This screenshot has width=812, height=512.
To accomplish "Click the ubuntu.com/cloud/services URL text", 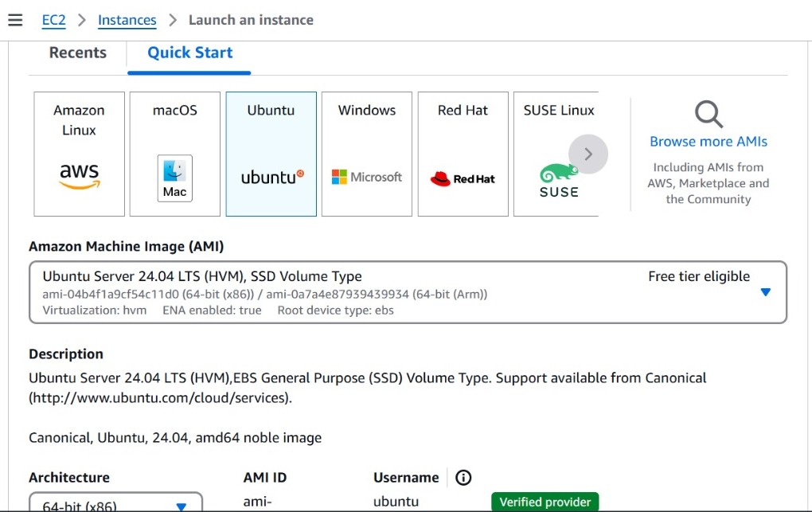I will coord(161,398).
